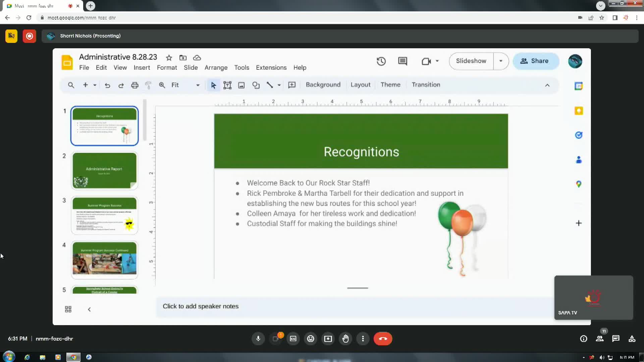Open the File menu
This screenshot has height=362, width=644.
pyautogui.click(x=84, y=68)
